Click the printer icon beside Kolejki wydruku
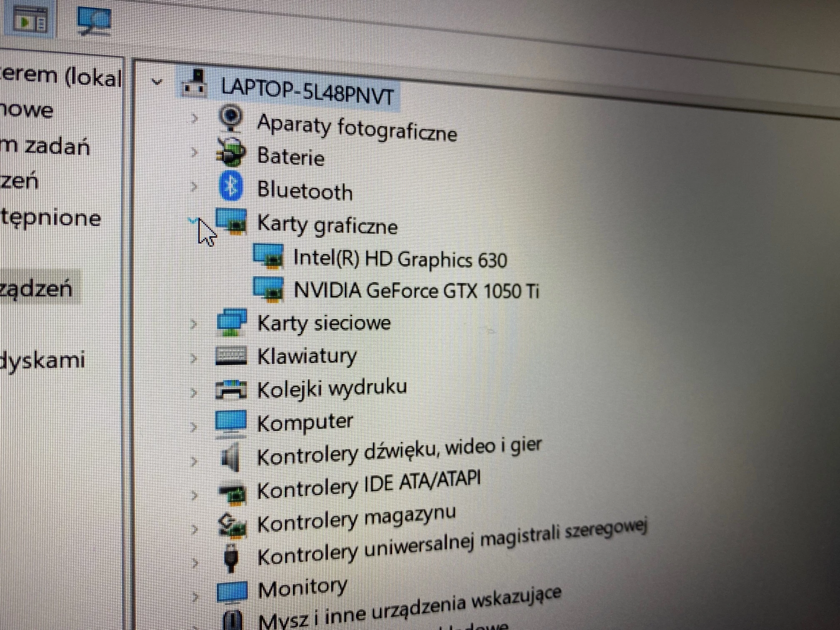The height and width of the screenshot is (630, 840). (x=231, y=390)
